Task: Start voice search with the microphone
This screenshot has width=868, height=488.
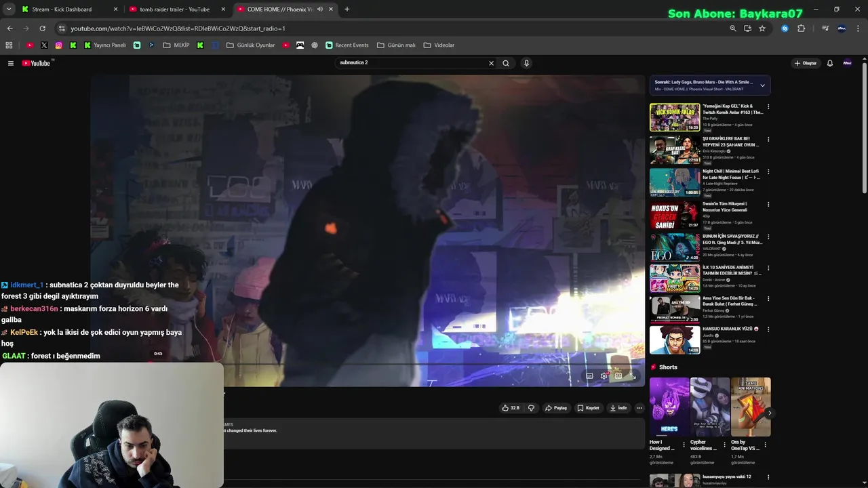Action: (x=526, y=63)
